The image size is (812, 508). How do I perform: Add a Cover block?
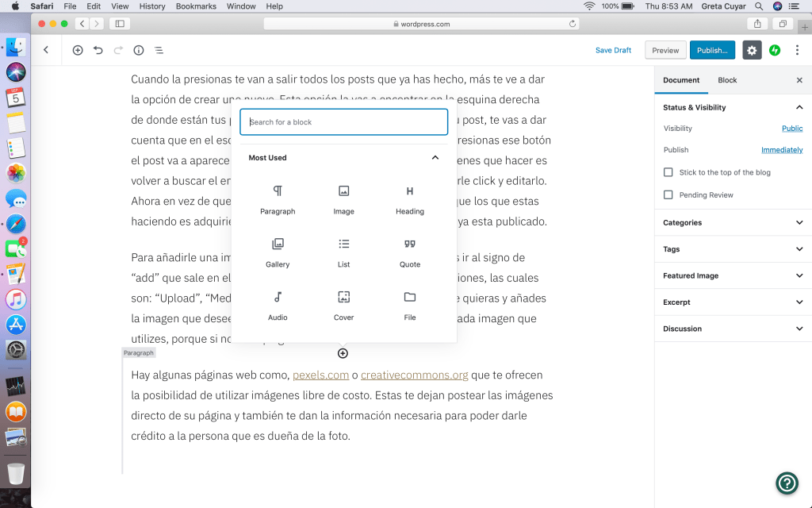343,305
